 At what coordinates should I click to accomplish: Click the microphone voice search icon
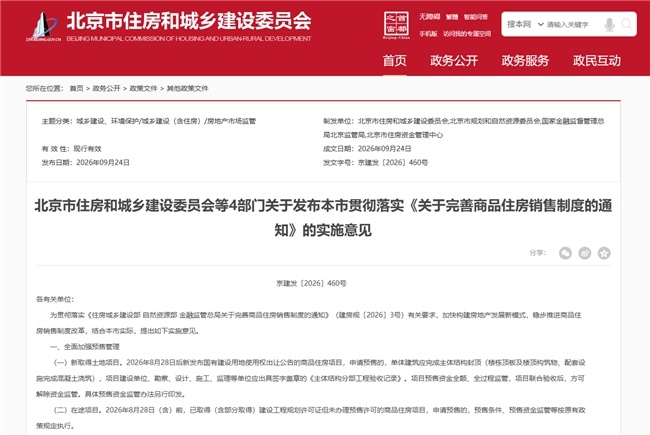point(609,25)
